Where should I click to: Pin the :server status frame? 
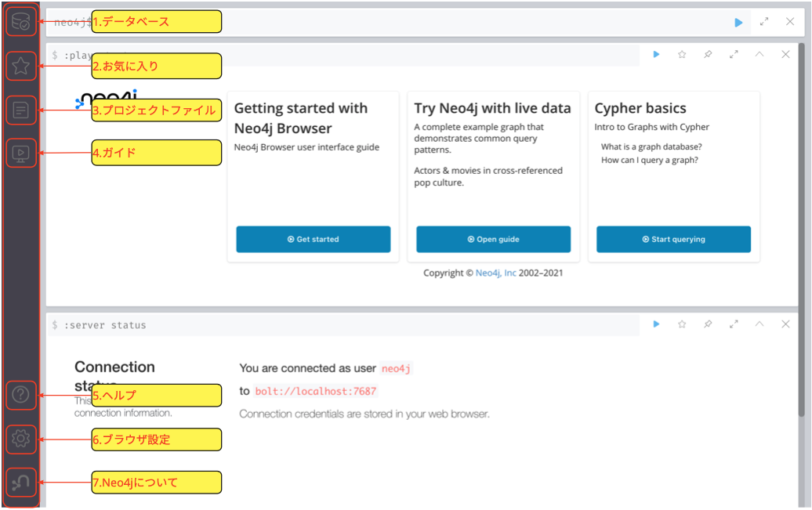coord(708,324)
